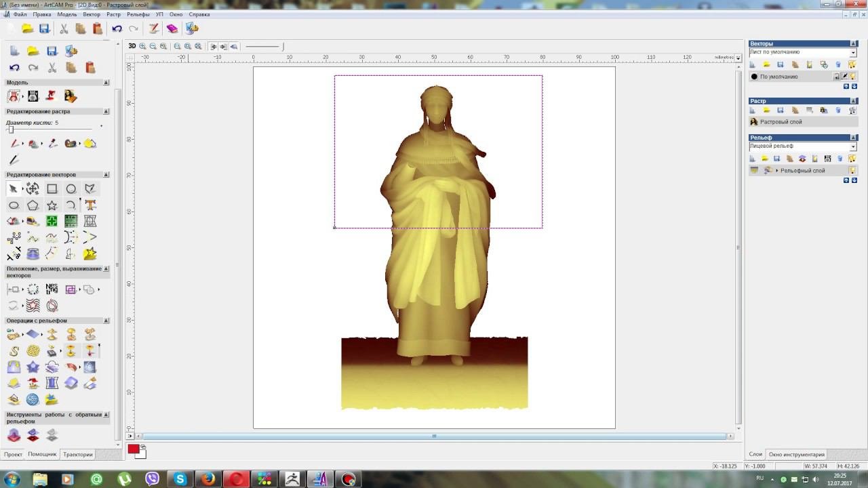Switch to the Траектории tab
The height and width of the screenshot is (488, 868).
(77, 455)
